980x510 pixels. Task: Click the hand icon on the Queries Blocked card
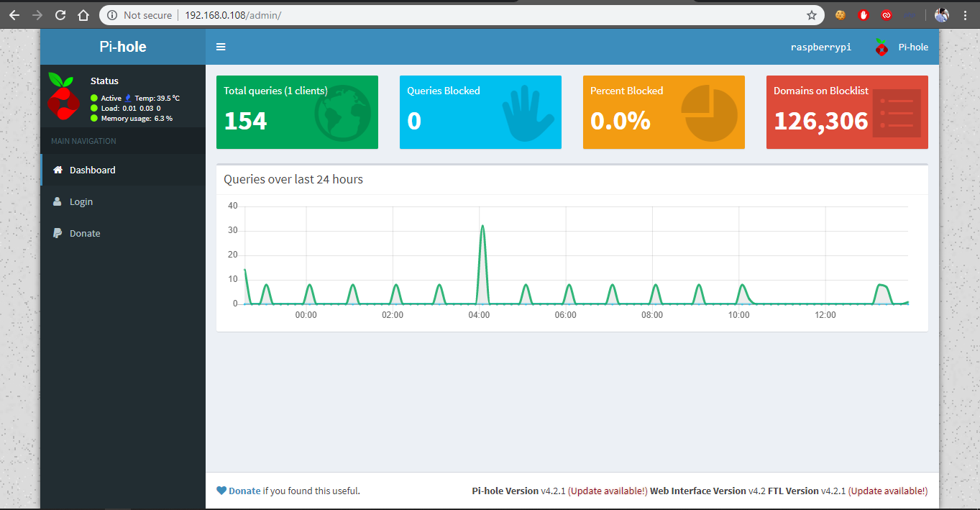pos(528,112)
